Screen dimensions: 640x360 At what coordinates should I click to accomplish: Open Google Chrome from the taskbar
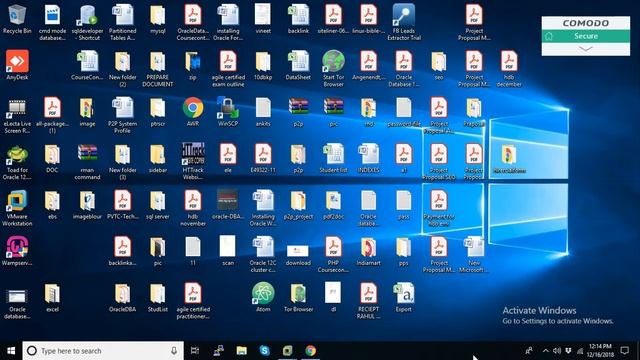pos(311,351)
